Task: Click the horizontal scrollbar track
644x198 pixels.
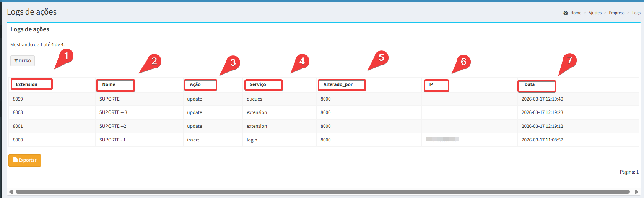Action: (x=322, y=192)
